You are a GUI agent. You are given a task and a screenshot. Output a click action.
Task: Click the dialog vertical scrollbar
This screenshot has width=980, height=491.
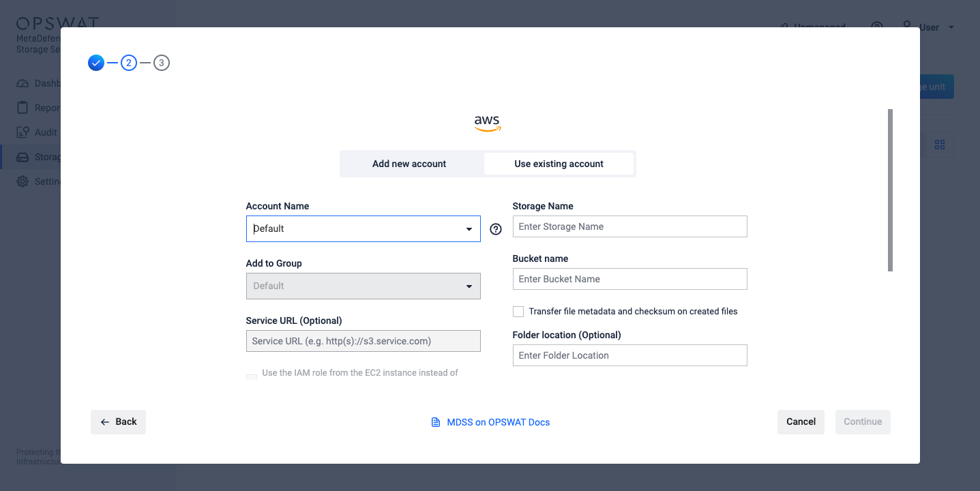click(x=891, y=190)
